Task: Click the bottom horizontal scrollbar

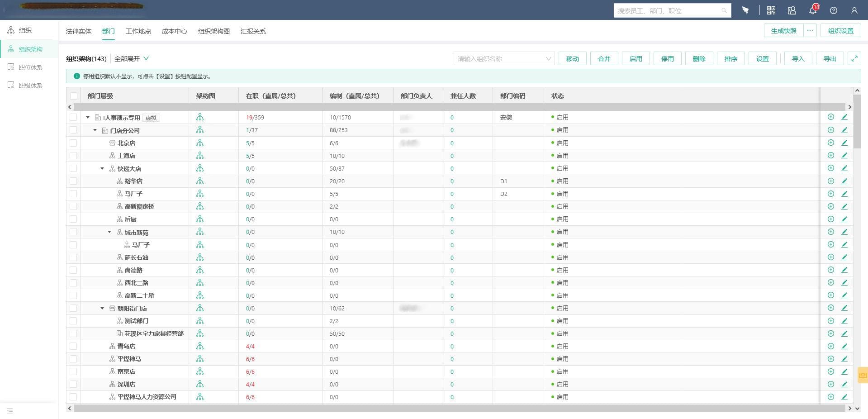Action: pyautogui.click(x=460, y=409)
